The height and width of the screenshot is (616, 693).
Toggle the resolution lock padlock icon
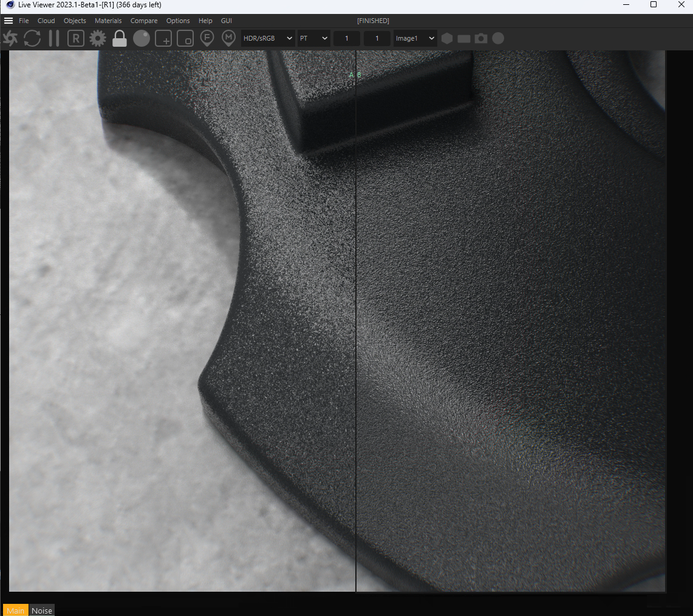click(119, 38)
